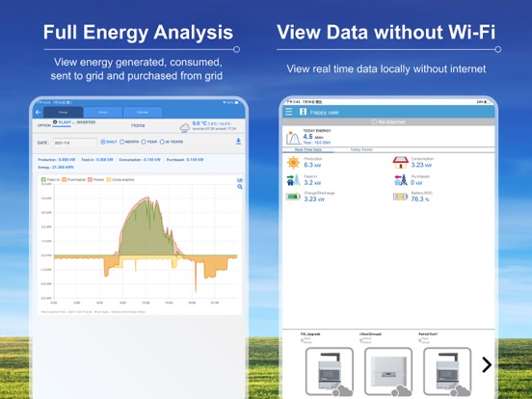Click the FW_Upgrade device name label

[310, 334]
